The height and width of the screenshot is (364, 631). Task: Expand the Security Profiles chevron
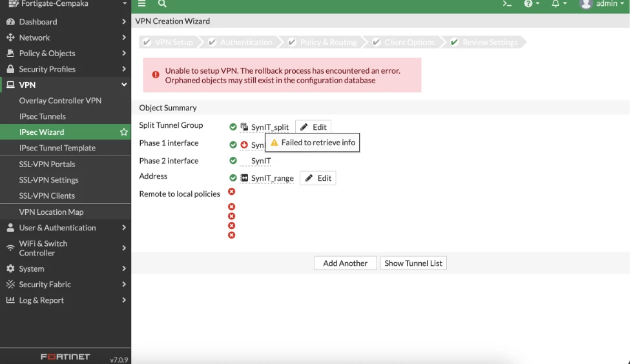pos(124,69)
